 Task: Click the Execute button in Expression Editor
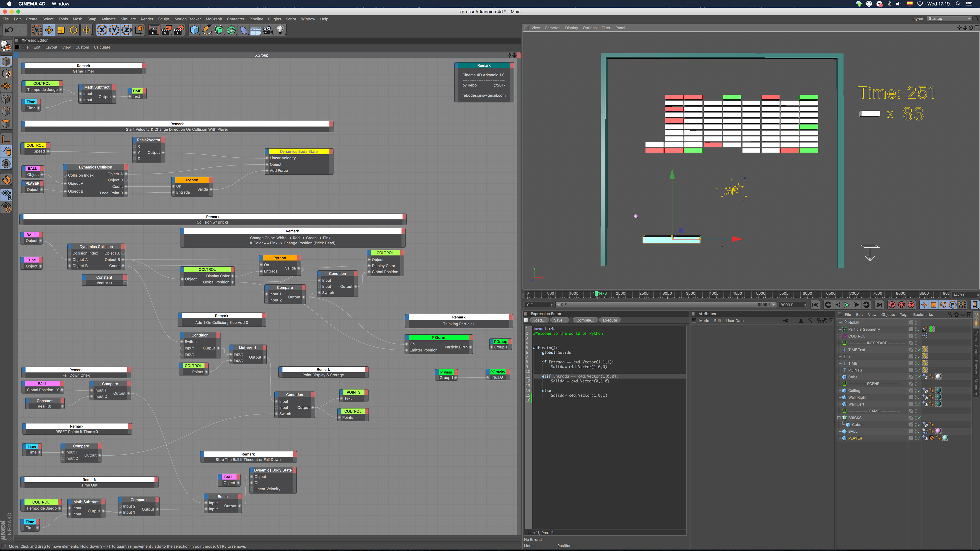[610, 320]
